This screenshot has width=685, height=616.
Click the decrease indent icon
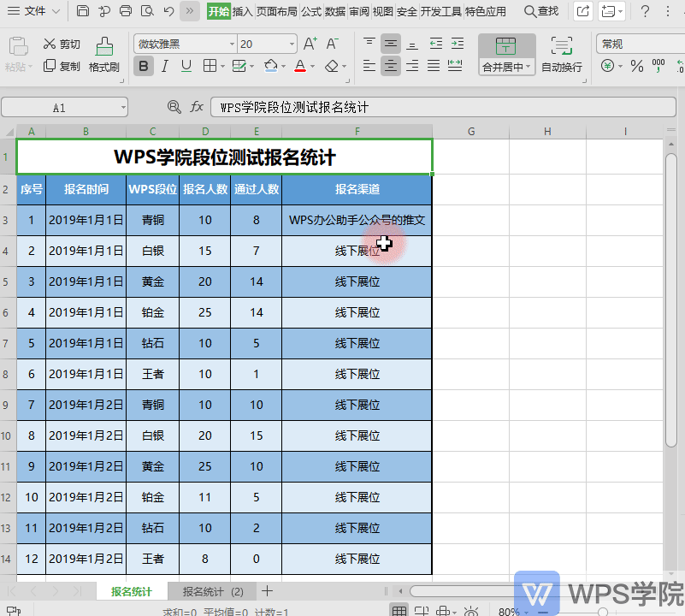tap(436, 44)
